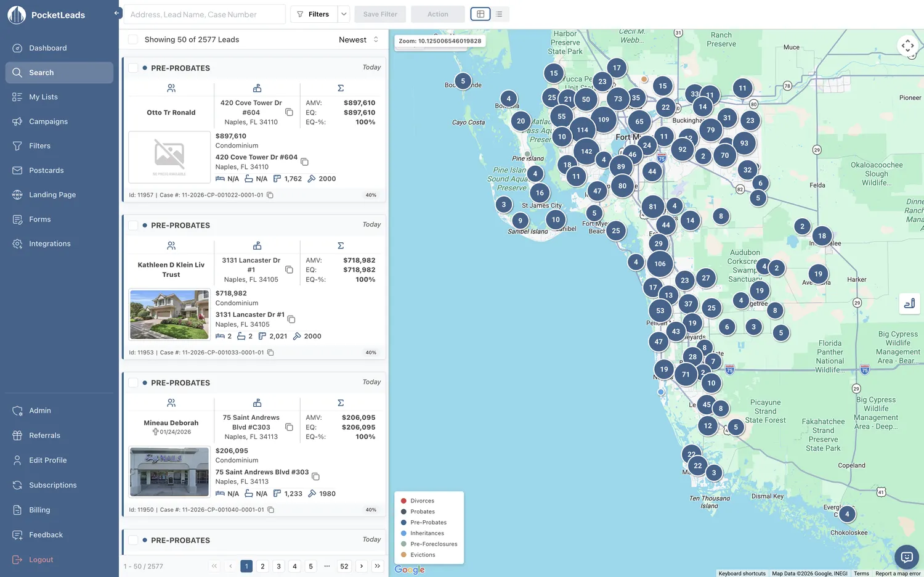Viewport: 924px width, 577px height.
Task: Select the grid view icon in the toolbar
Action: 480,14
